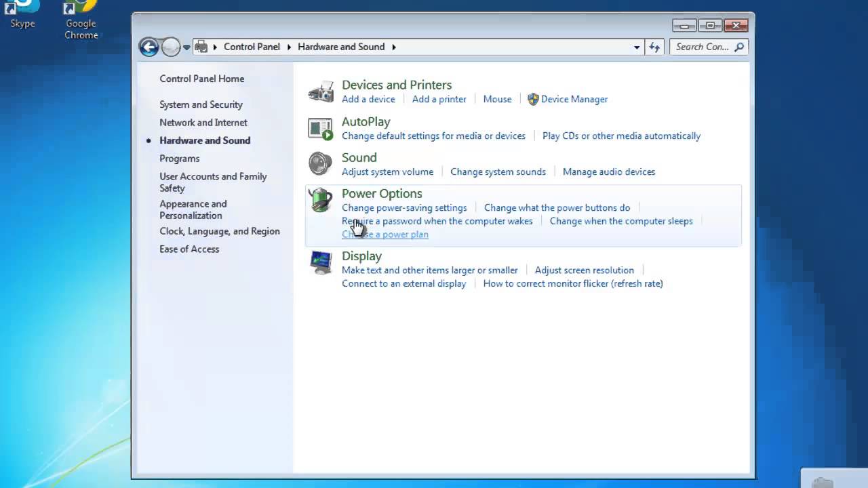Screen dimensions: 868x488
Task: Open Sound heading
Action: click(x=359, y=158)
